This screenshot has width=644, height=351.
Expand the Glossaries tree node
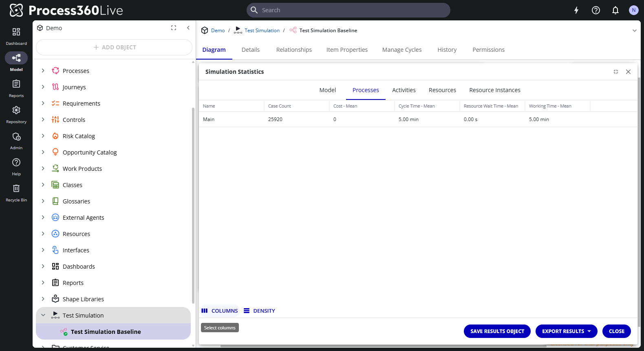coord(43,201)
